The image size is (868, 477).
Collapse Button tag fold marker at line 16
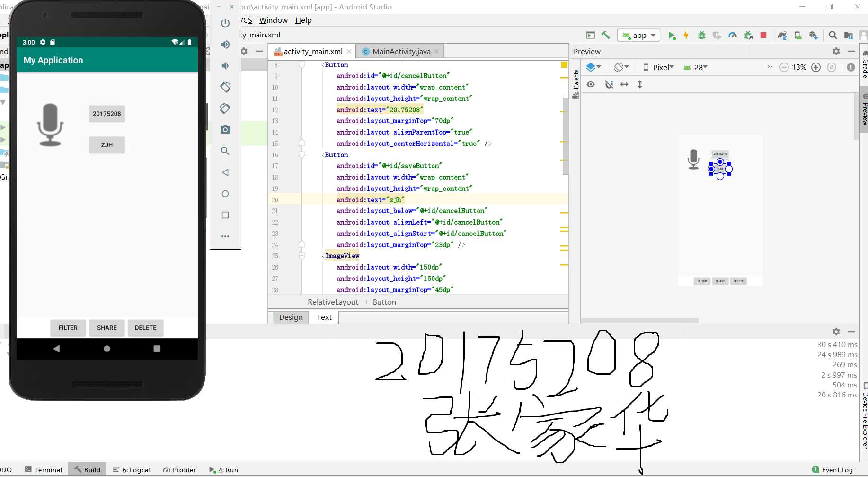[x=302, y=155]
